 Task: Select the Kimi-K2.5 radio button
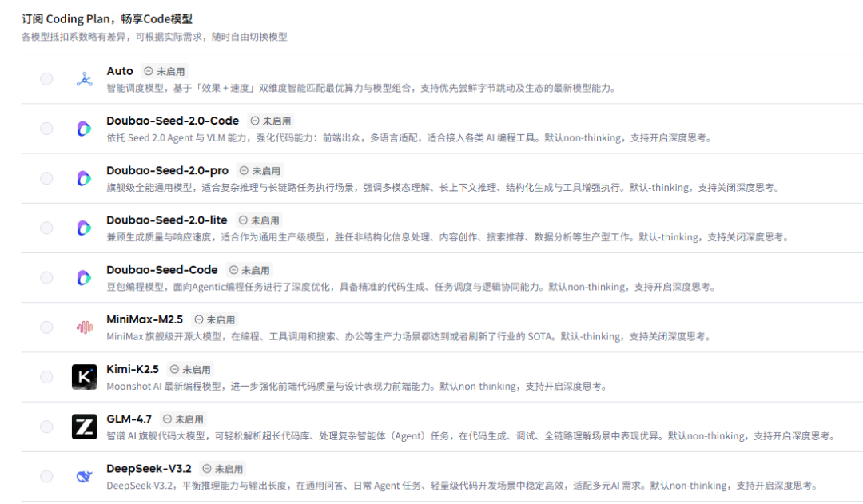tap(47, 377)
